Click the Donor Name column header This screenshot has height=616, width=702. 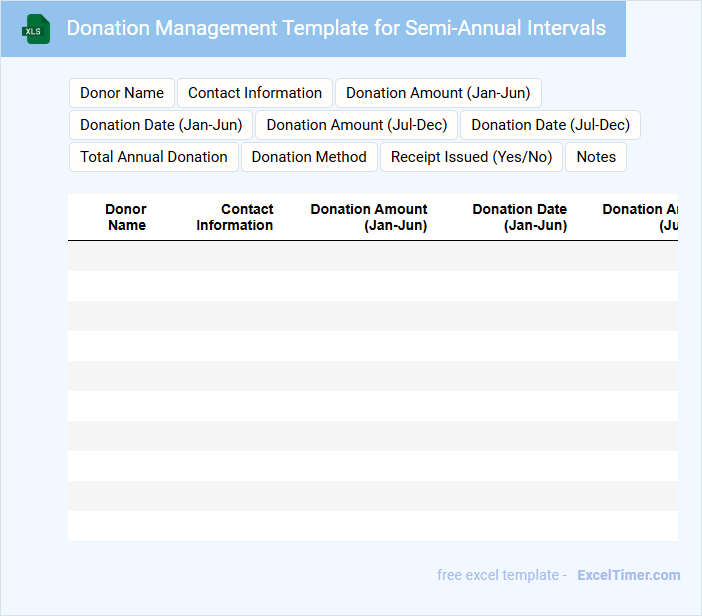coord(126,217)
